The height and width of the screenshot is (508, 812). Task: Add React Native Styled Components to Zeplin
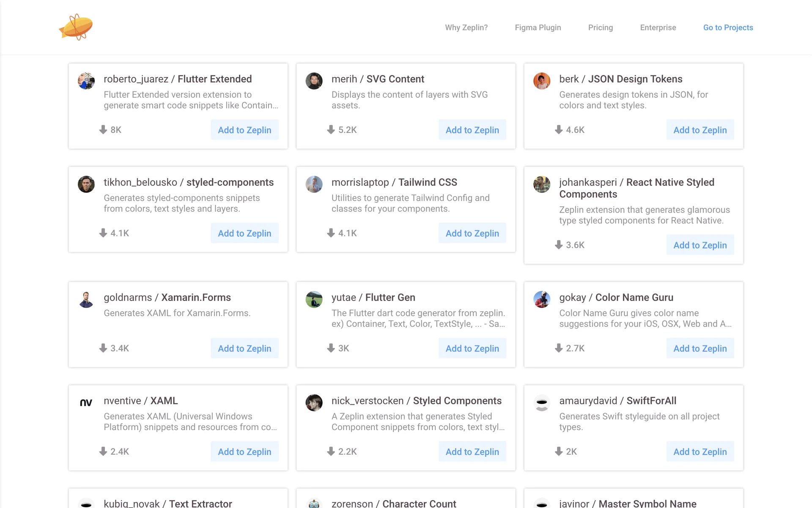pos(700,245)
